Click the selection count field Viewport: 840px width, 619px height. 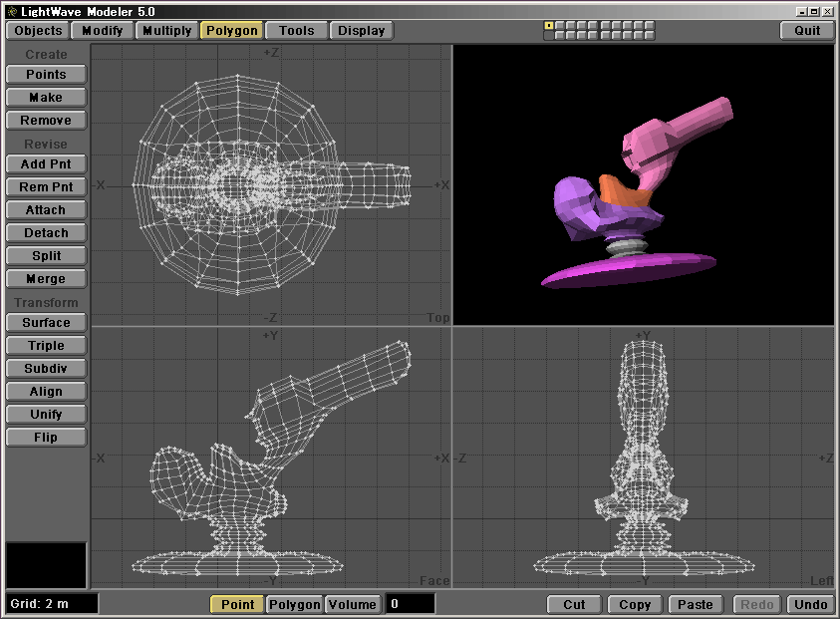pyautogui.click(x=411, y=604)
